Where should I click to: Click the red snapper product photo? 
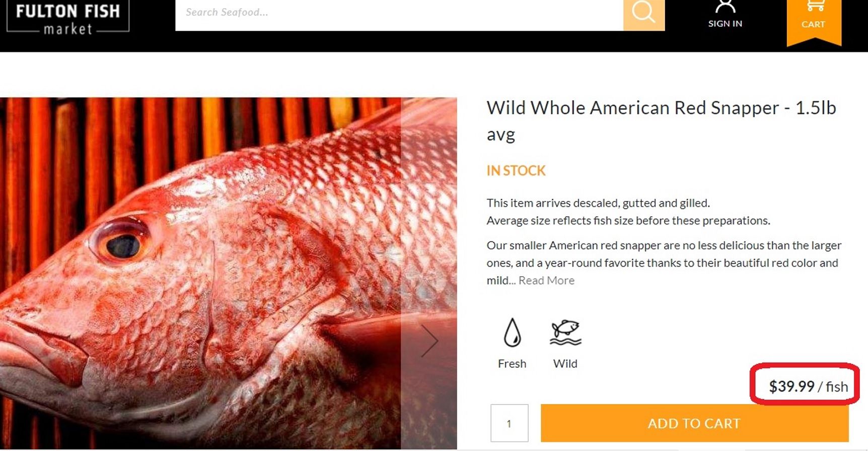tap(228, 273)
